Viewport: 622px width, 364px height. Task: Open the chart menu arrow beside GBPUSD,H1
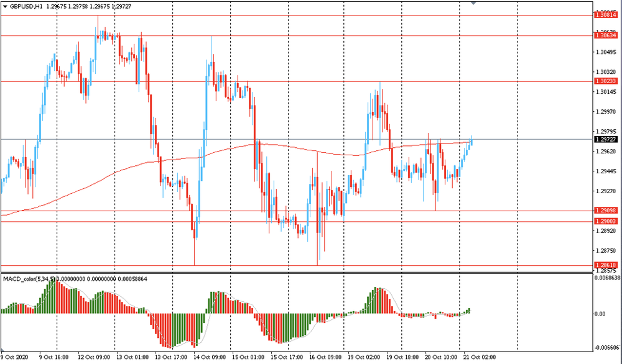click(5, 7)
